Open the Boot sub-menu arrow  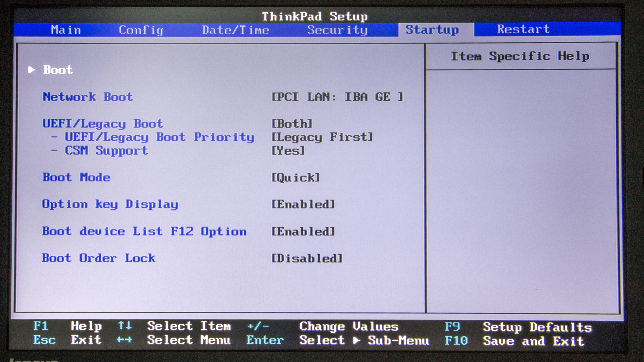click(32, 70)
